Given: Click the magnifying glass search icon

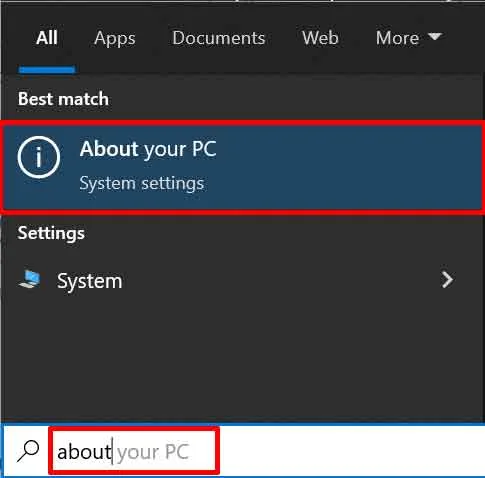Looking at the screenshot, I should 28,451.
